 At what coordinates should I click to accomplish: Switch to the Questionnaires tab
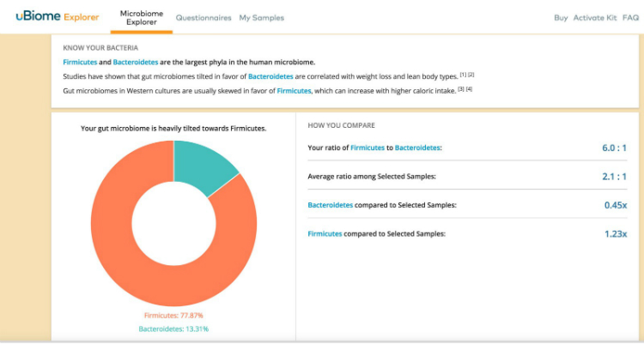coord(204,17)
